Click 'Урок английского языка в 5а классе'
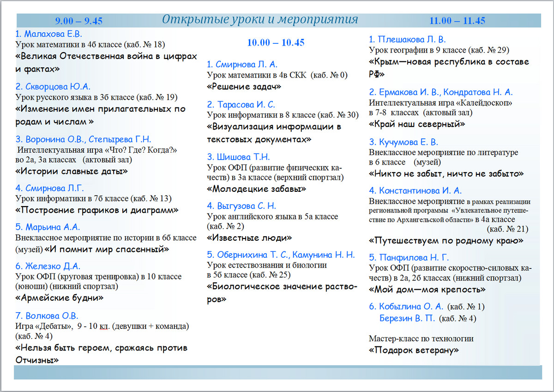This screenshot has height=392, width=554. click(272, 216)
